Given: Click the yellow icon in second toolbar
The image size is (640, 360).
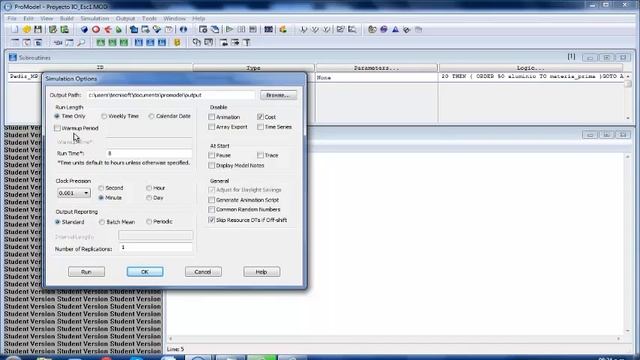Looking at the screenshot, I should click(177, 42).
